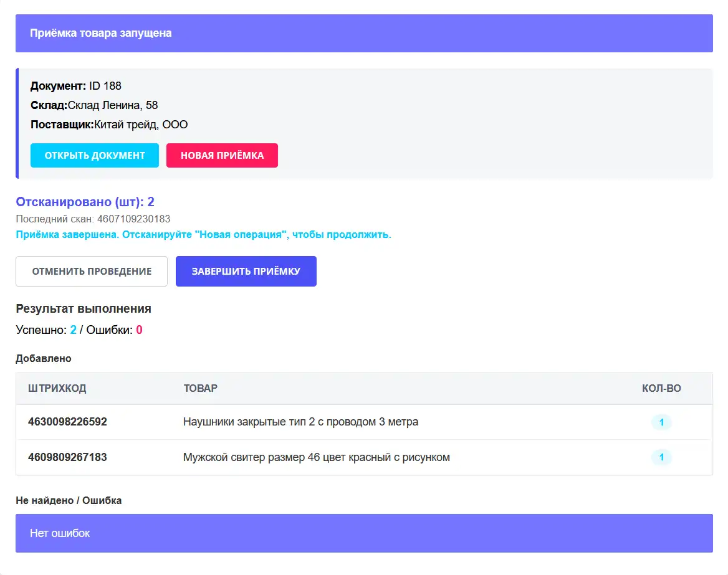Screen dimensions: 728x575
Task: Click the Нет ошибок banner
Action: (364, 533)
